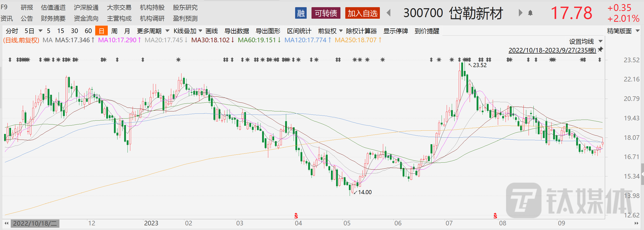Click the red S marker near April
Viewport: 644px width, 230px height.
[x=296, y=216]
